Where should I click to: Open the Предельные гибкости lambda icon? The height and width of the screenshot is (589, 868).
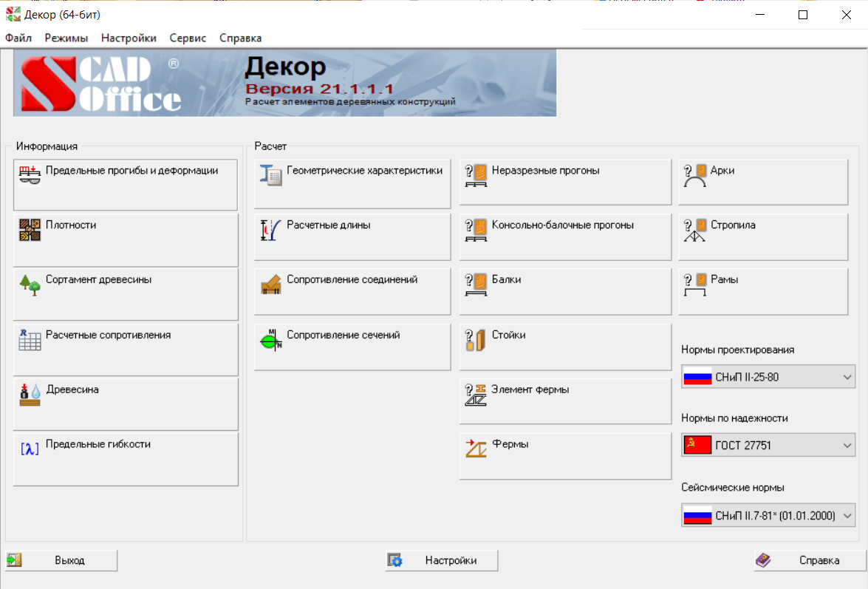[30, 449]
